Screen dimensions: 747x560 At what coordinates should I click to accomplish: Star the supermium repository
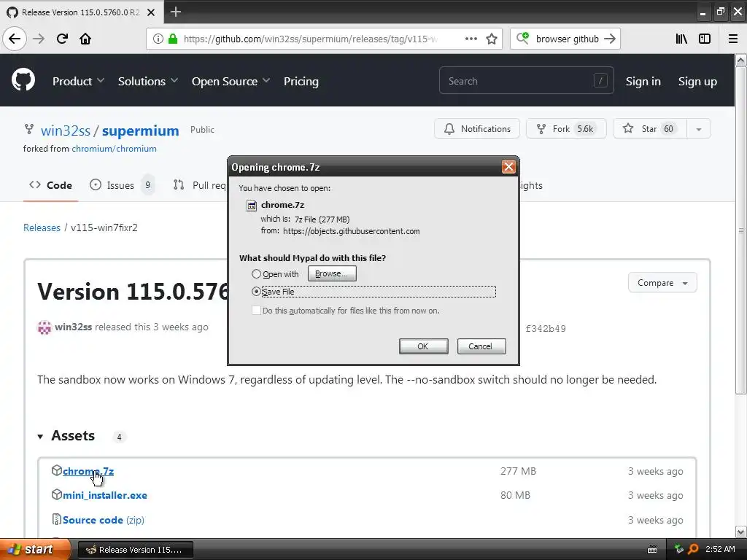pyautogui.click(x=650, y=129)
